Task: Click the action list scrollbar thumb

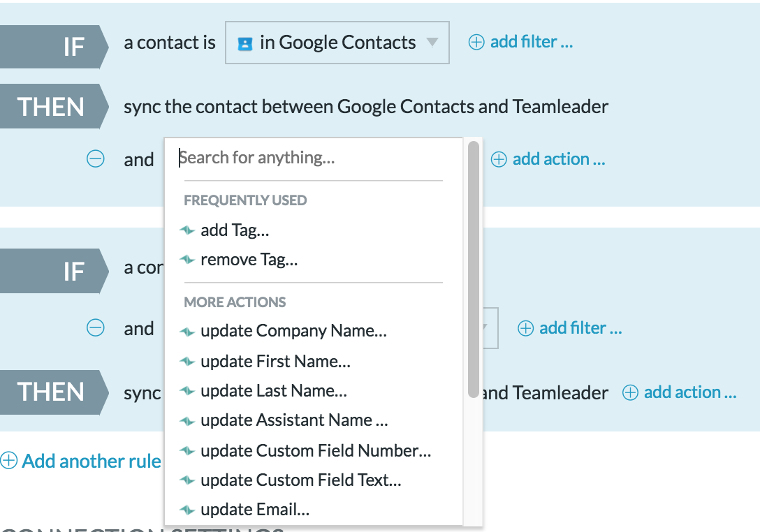Action: pyautogui.click(x=474, y=269)
